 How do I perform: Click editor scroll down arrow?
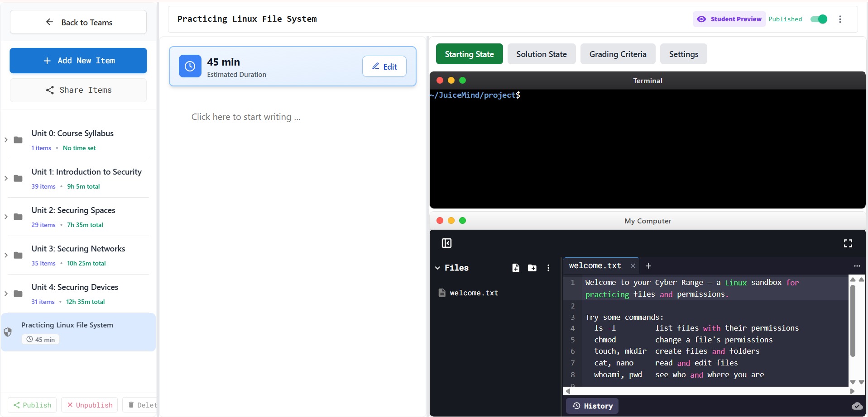pos(853,382)
